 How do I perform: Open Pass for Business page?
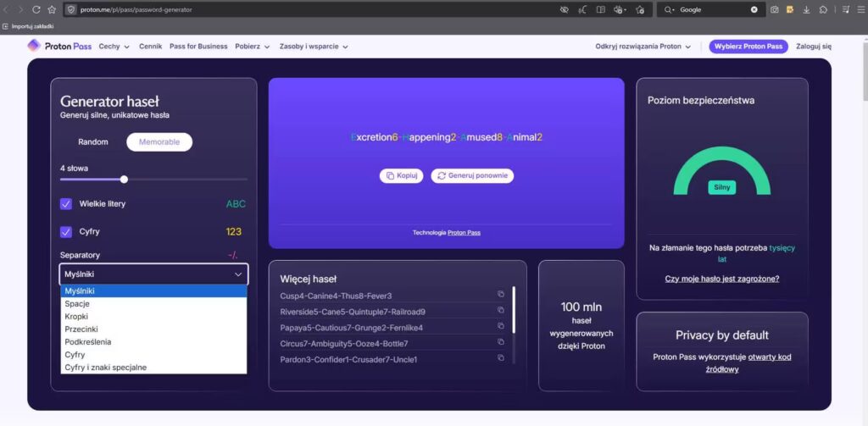pos(198,47)
